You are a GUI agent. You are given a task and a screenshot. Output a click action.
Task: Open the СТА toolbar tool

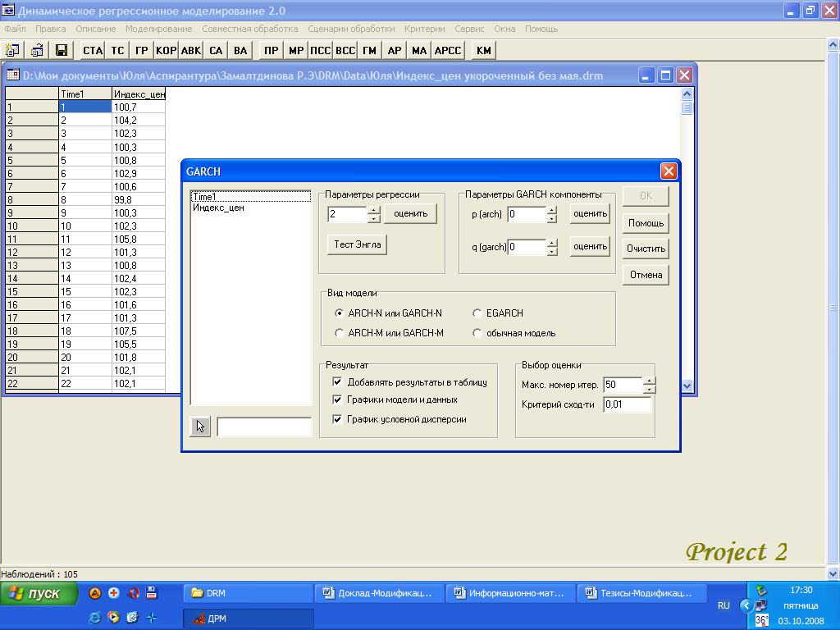pos(93,50)
